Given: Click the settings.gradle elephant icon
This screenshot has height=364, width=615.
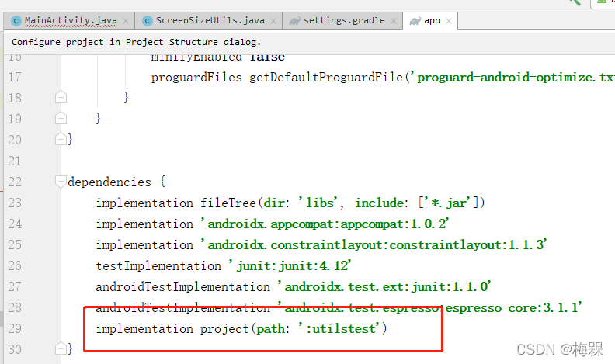Looking at the screenshot, I should 295,21.
